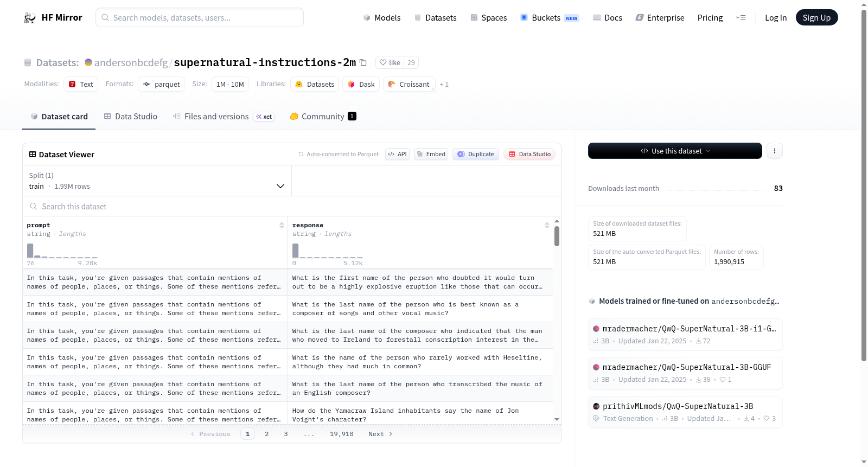Click the parquet format tag
Viewport: 868px width, 467px height.
(161, 84)
